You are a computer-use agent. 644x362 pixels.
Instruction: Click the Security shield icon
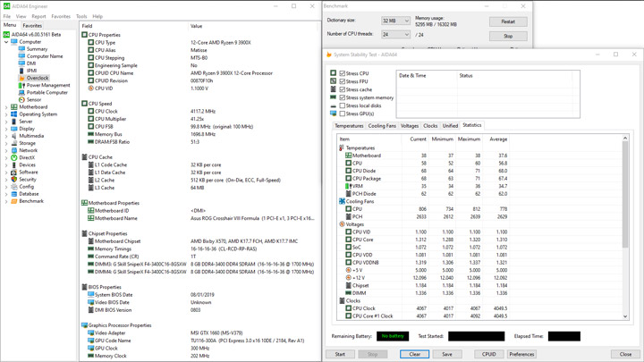(x=14, y=180)
